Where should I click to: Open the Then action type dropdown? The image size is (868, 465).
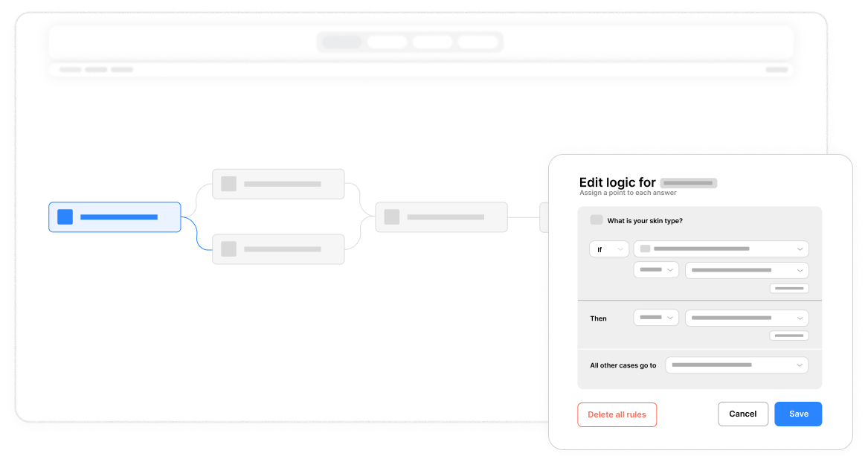tap(656, 318)
